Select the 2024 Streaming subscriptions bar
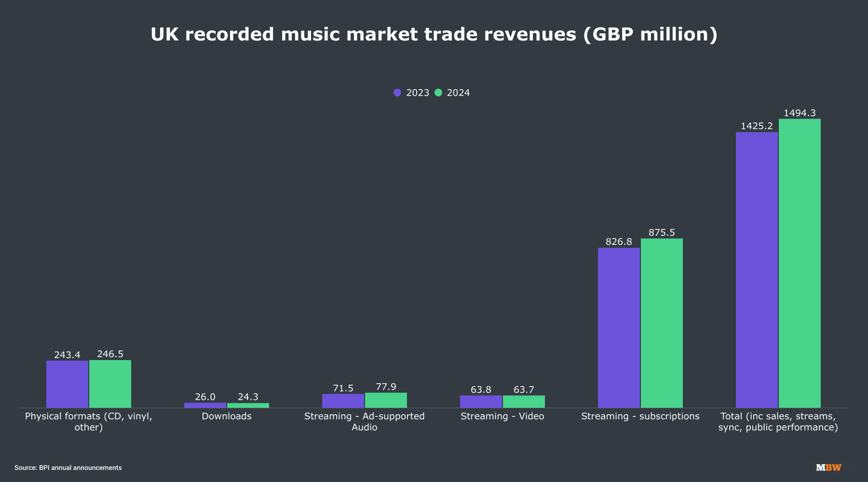Viewport: 868px width, 482px height. [662, 323]
